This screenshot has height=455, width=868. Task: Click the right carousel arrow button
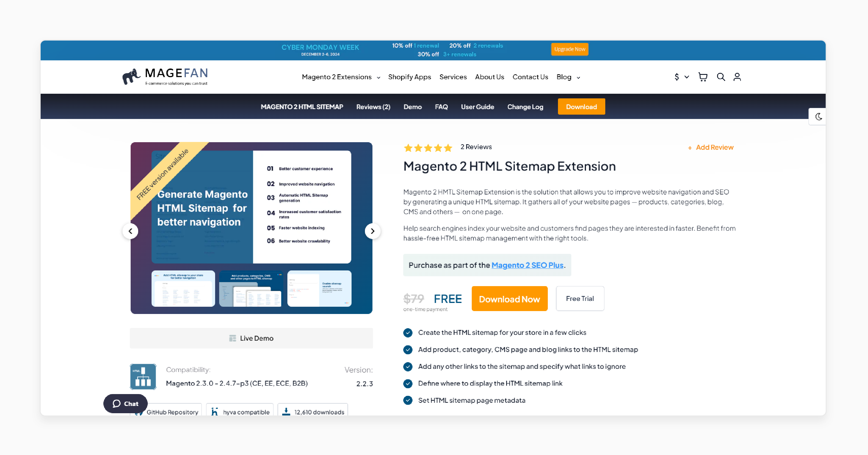(372, 231)
